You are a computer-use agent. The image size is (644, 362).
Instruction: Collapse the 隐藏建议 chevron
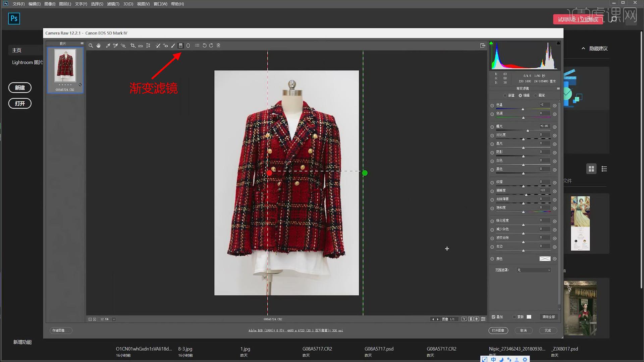(x=583, y=49)
